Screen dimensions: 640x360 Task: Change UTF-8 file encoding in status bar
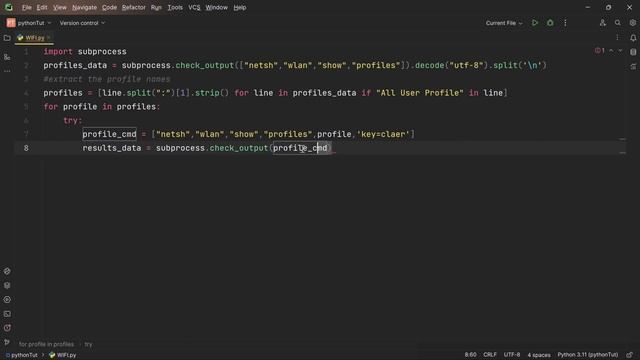[x=512, y=355]
